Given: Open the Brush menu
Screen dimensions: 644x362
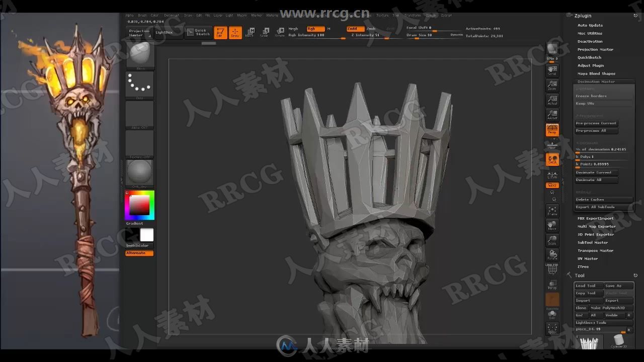Looking at the screenshot, I should tap(142, 16).
